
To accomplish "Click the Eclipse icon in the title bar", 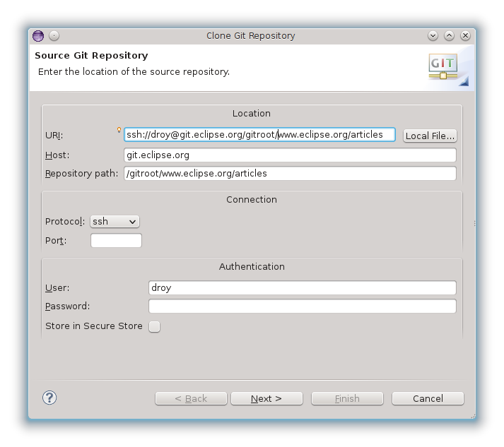I will coord(38,35).
